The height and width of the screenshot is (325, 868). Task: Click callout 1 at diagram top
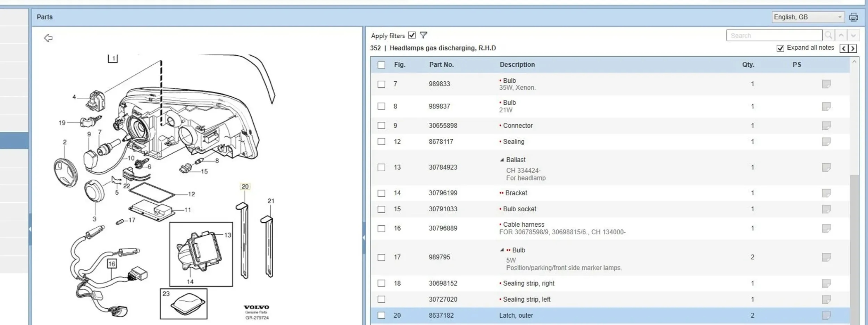pos(113,59)
